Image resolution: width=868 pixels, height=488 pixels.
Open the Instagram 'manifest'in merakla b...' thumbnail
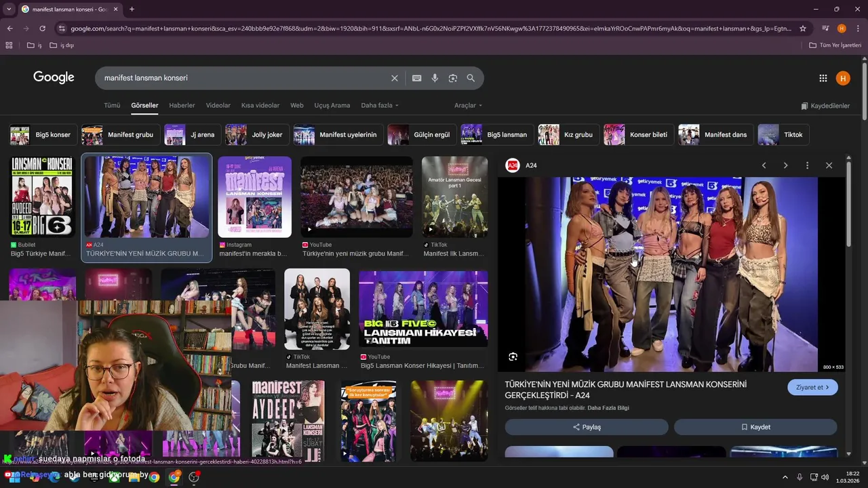(254, 197)
